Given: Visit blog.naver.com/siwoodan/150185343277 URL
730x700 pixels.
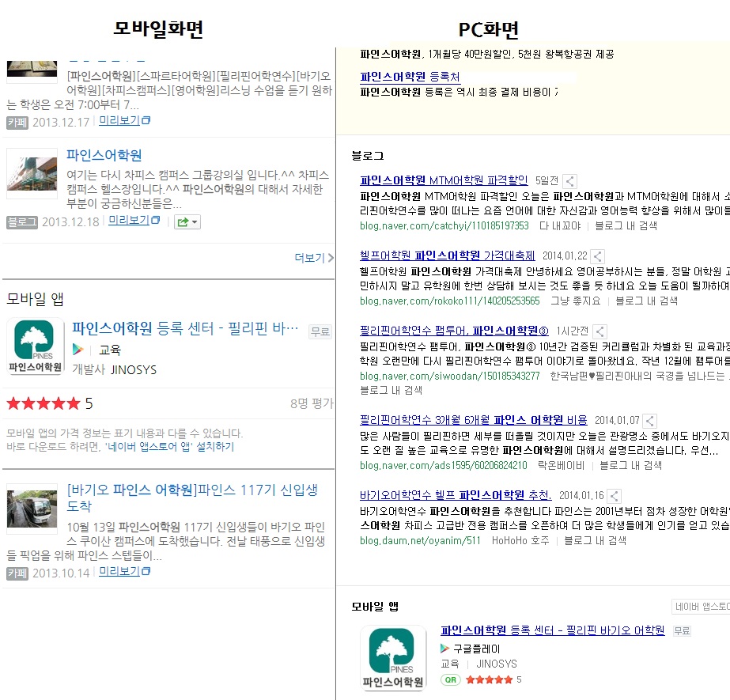Looking at the screenshot, I should click(x=450, y=376).
